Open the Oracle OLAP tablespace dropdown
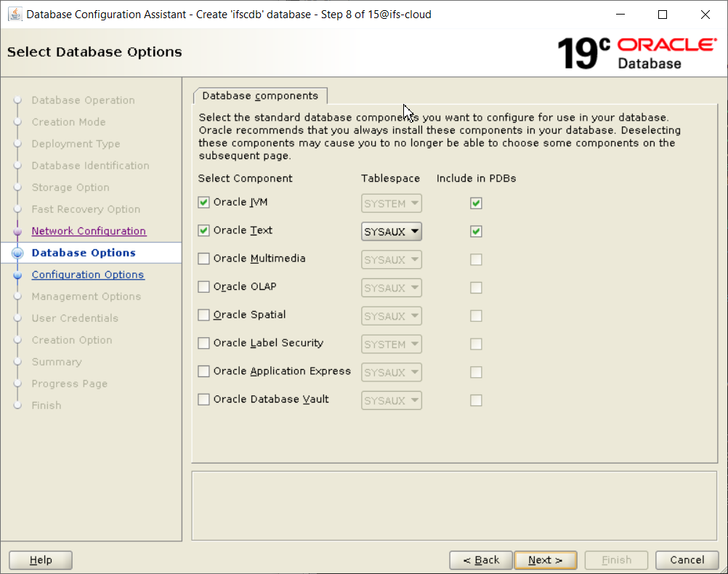The image size is (728, 574). pyautogui.click(x=392, y=288)
